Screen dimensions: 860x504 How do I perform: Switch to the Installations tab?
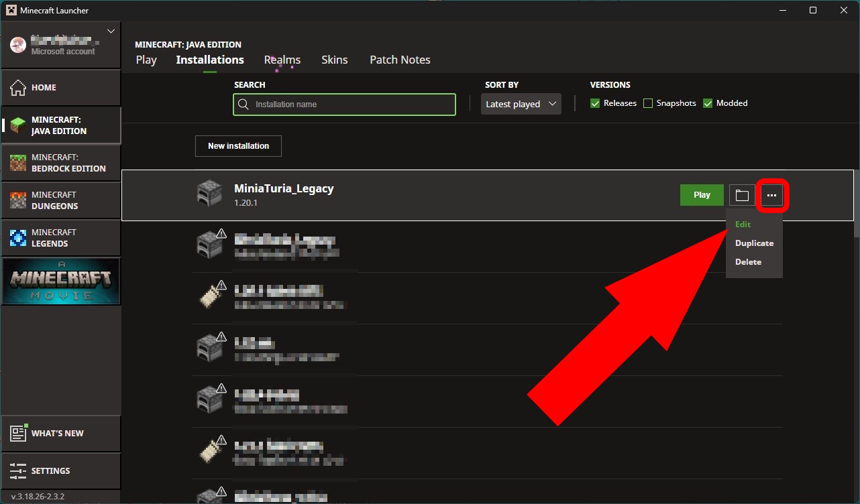click(210, 60)
